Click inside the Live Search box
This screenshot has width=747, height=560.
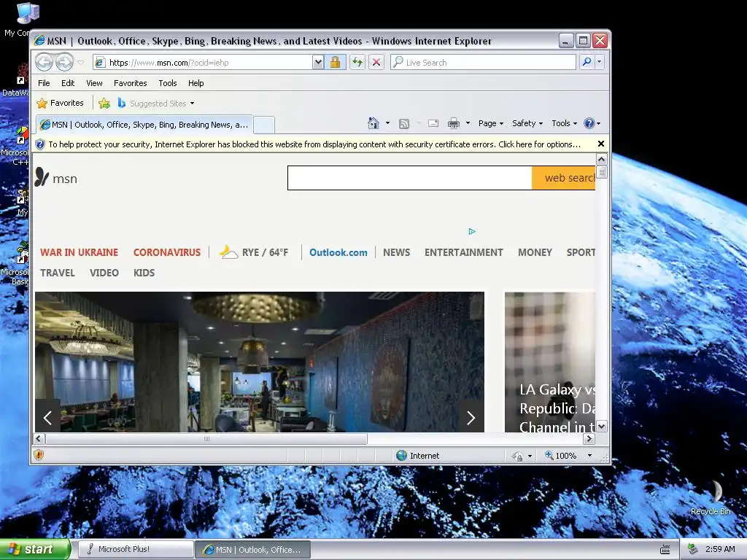click(484, 63)
